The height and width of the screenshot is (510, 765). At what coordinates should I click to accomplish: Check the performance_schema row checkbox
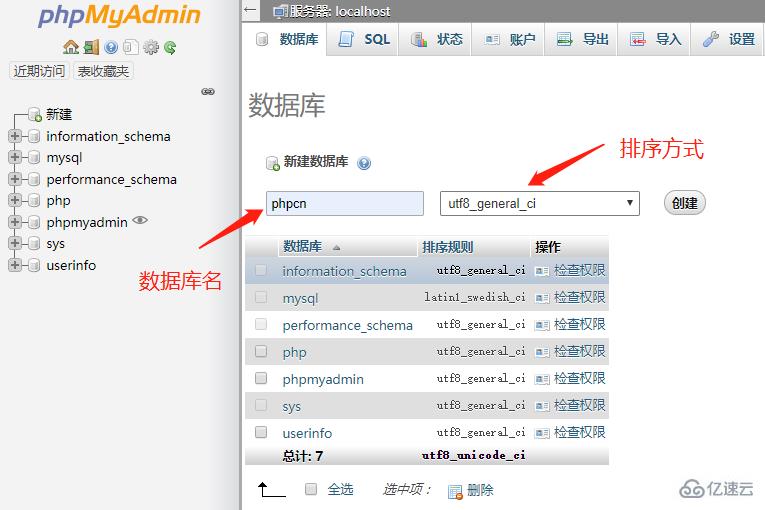pos(261,324)
